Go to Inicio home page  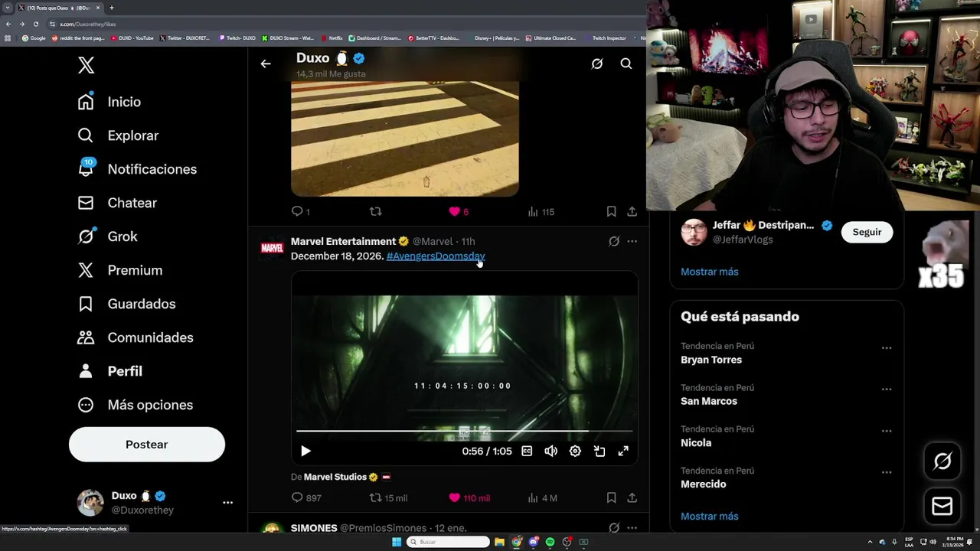click(109, 102)
